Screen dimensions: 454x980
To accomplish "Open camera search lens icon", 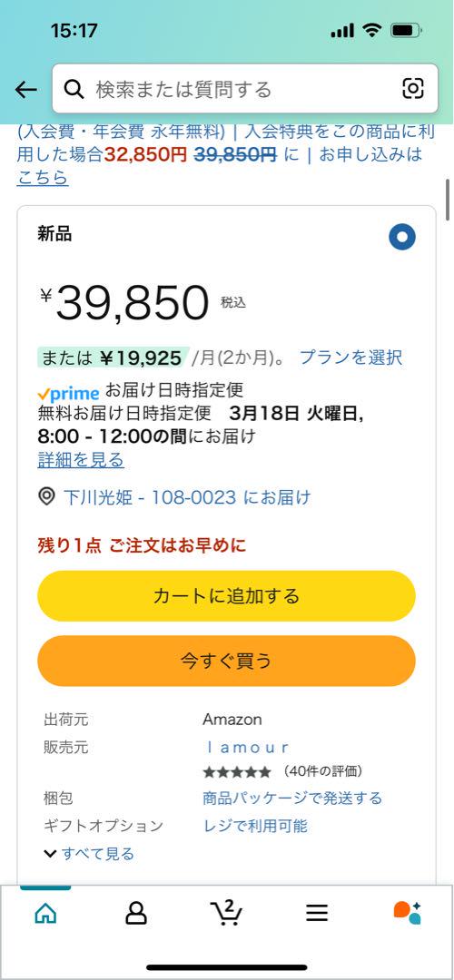I will [413, 89].
